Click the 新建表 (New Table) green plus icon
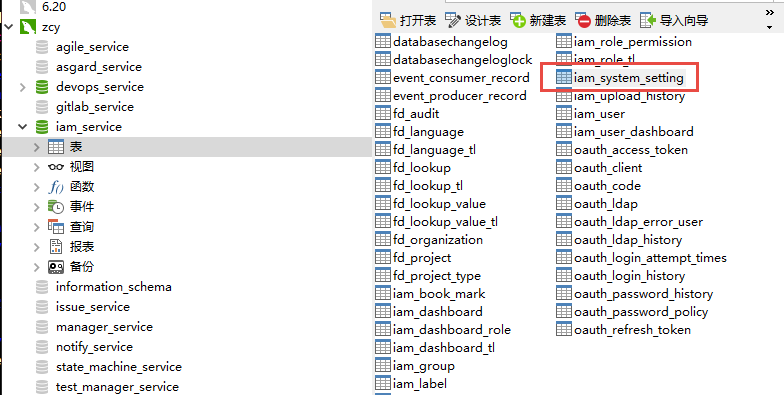Screen dimensions: 784x395 518,20
